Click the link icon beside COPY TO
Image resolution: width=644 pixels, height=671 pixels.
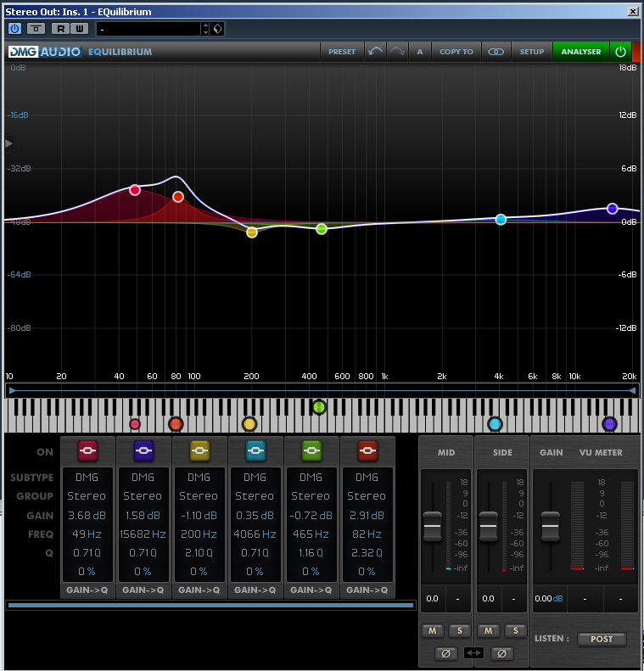click(496, 52)
